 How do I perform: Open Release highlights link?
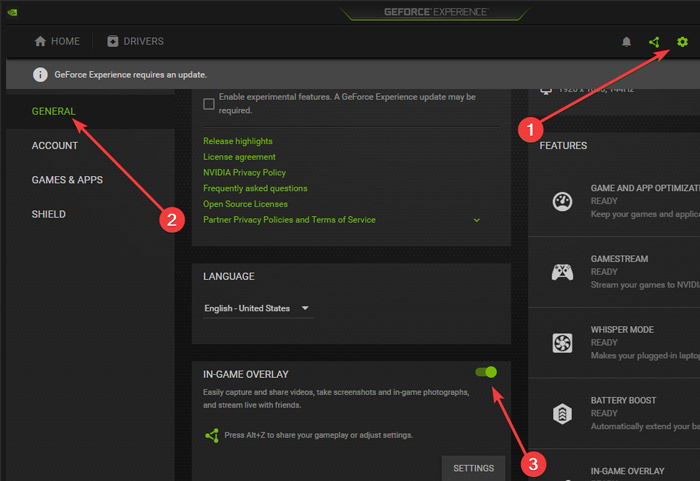click(x=238, y=141)
